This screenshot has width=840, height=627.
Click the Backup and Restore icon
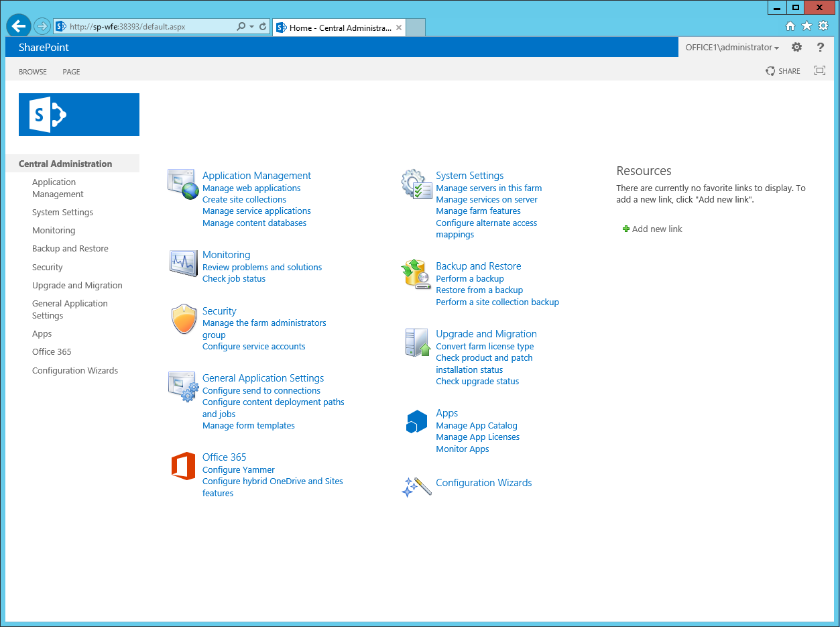pyautogui.click(x=416, y=274)
